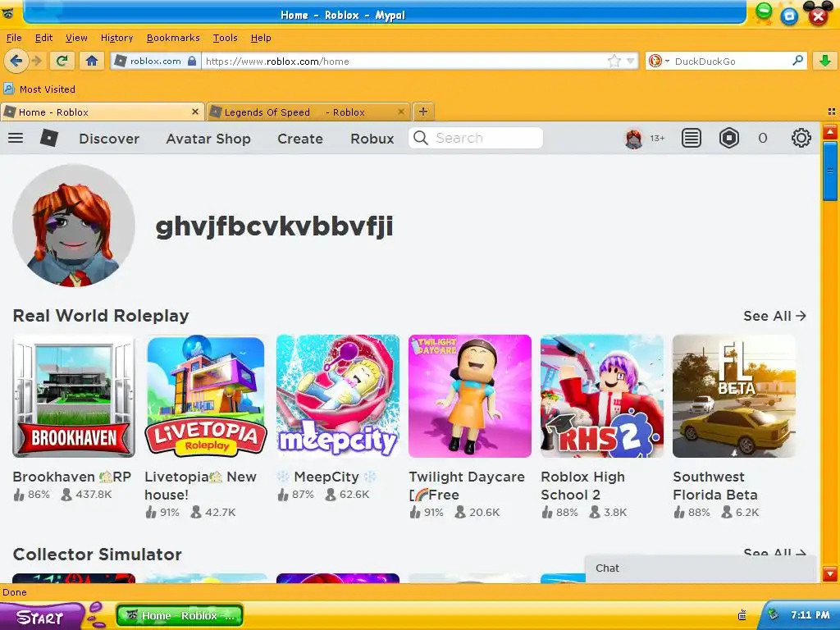Open Roblox settings gear icon

tap(801, 138)
